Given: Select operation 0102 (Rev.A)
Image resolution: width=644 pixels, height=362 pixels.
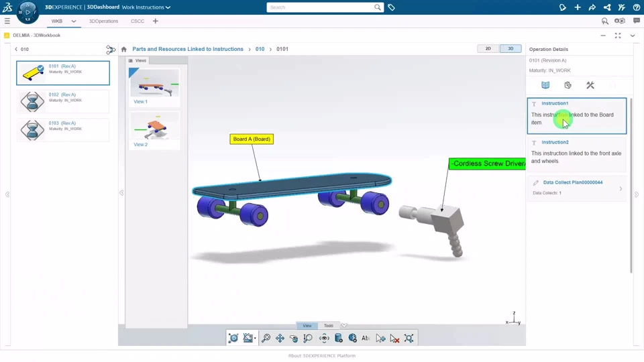Looking at the screenshot, I should tap(63, 101).
